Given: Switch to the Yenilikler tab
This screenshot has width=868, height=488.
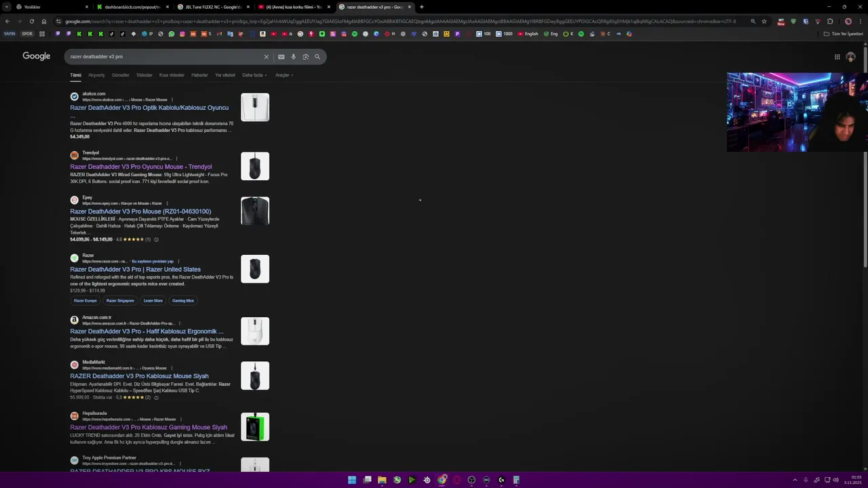Looking at the screenshot, I should (x=53, y=7).
